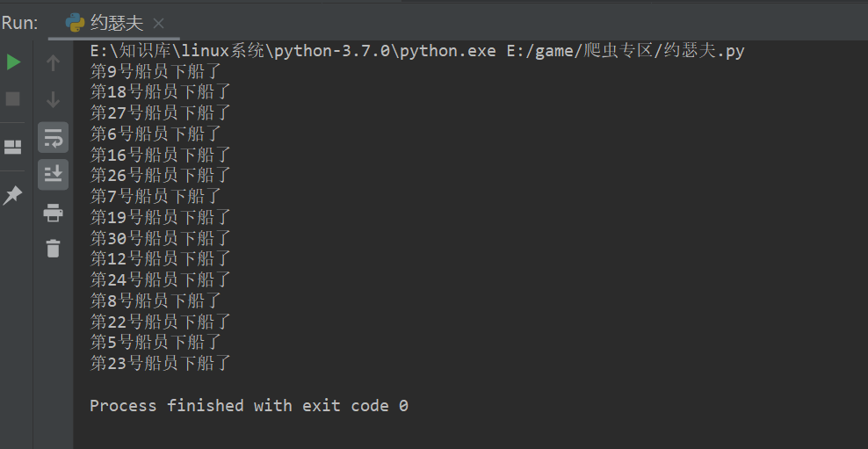Viewport: 868px width, 449px height.
Task: Pin the Run tab with pushpin icon
Action: pos(12,195)
